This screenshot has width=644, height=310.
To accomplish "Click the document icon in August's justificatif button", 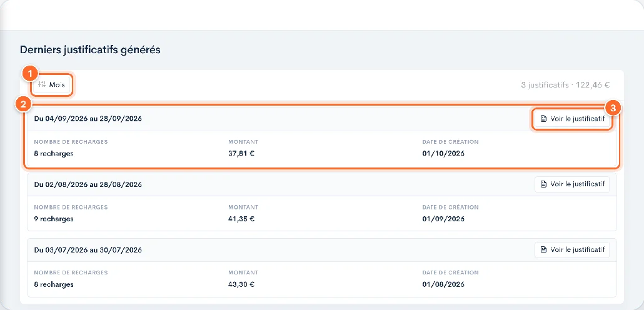I will click(544, 184).
